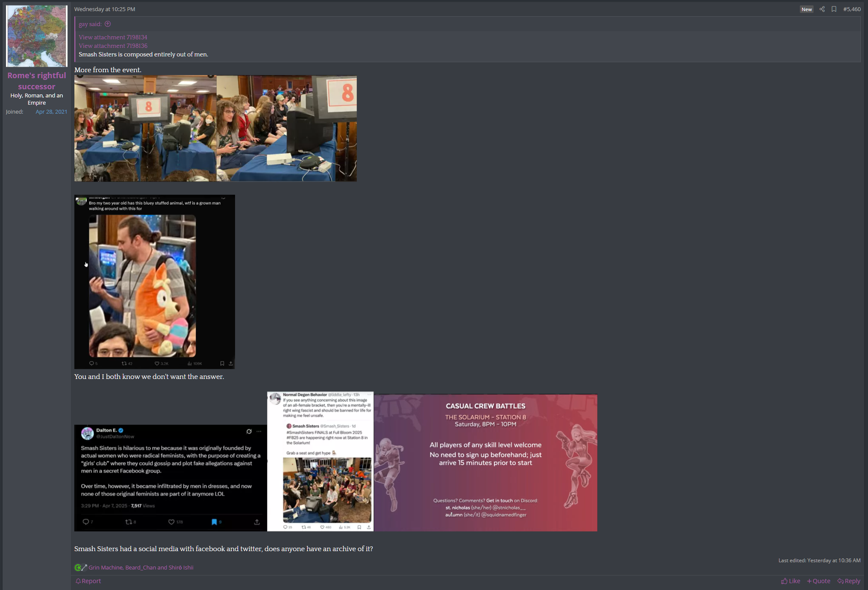
Task: Bookmark this post with the bookmark icon
Action: click(834, 9)
